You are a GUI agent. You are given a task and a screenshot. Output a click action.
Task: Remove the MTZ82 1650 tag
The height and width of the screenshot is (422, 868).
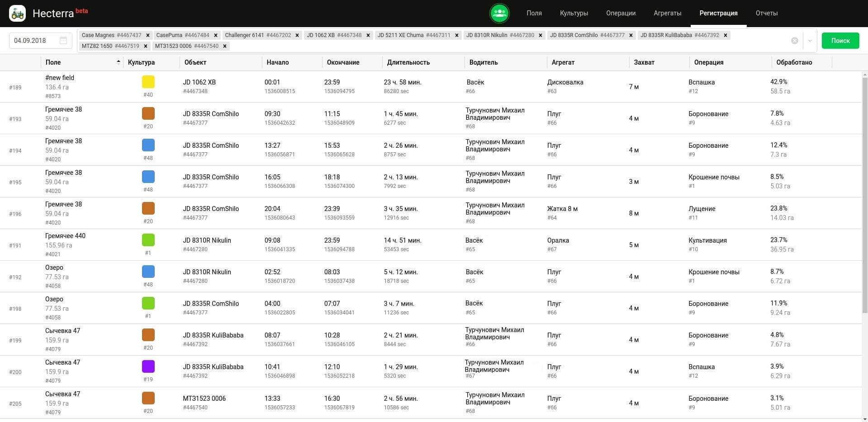point(146,46)
